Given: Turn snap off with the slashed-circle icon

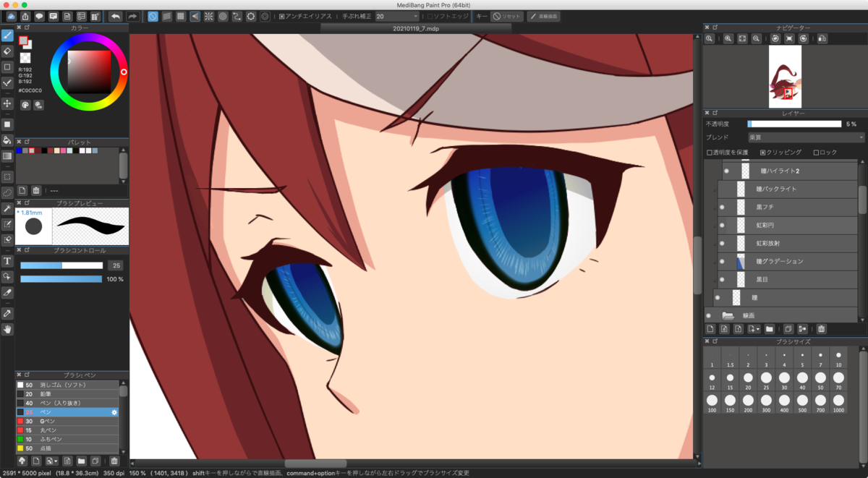Looking at the screenshot, I should point(153,16).
